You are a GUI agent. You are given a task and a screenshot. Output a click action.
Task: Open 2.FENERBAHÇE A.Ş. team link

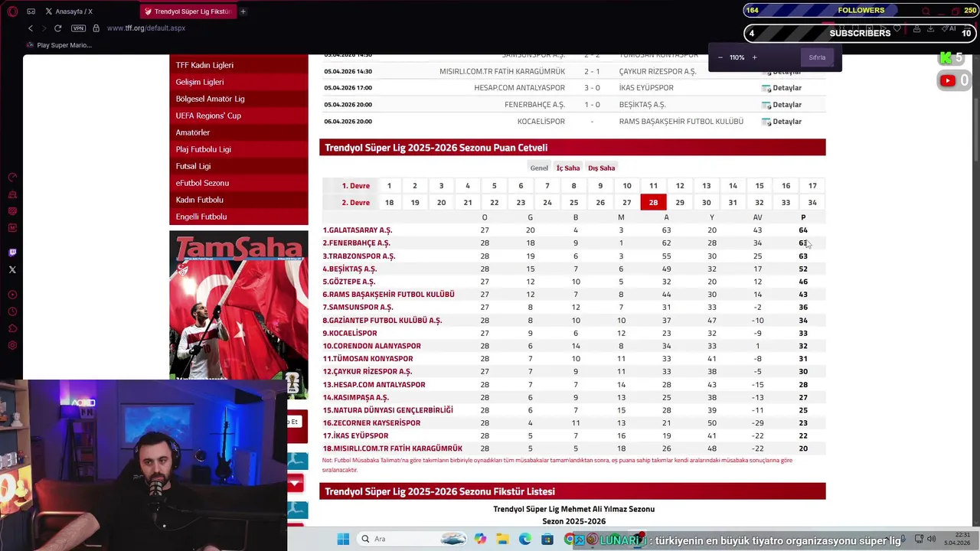coord(356,243)
